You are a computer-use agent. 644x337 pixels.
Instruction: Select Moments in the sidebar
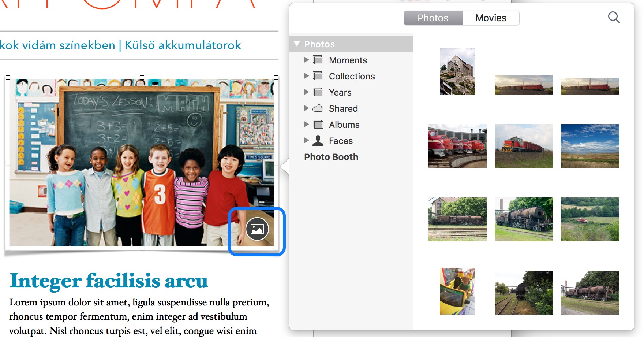pos(348,60)
